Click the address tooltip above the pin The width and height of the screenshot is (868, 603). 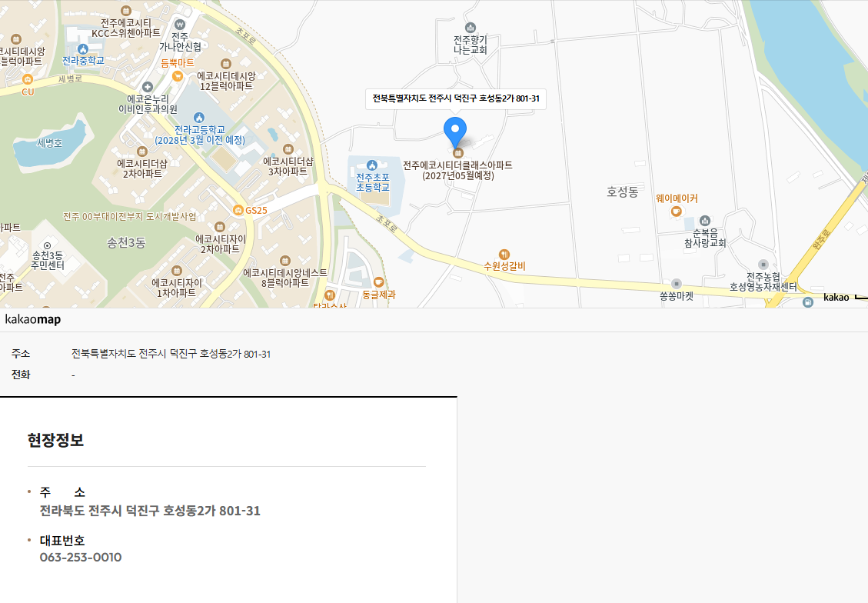(456, 98)
